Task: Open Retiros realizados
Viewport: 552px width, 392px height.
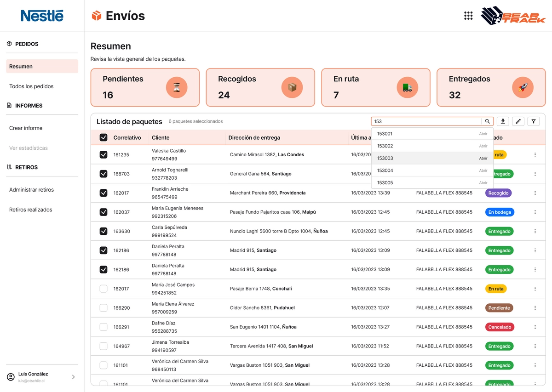Action: click(31, 210)
